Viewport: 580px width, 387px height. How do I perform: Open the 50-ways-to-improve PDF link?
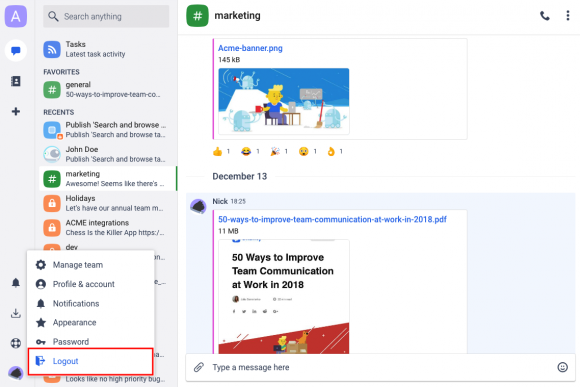332,219
